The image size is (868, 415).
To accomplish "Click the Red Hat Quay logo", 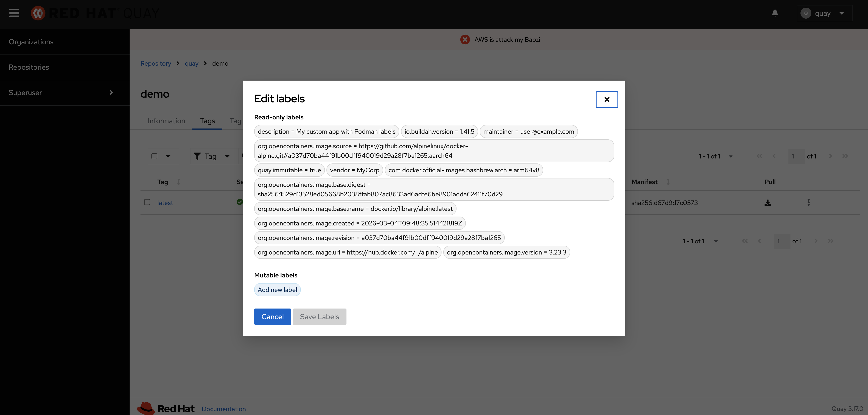I will (x=95, y=13).
